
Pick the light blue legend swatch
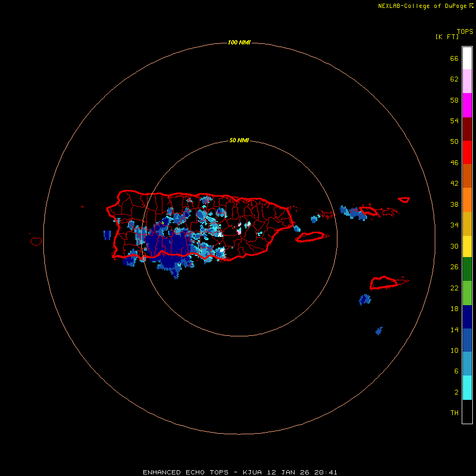coord(467,364)
